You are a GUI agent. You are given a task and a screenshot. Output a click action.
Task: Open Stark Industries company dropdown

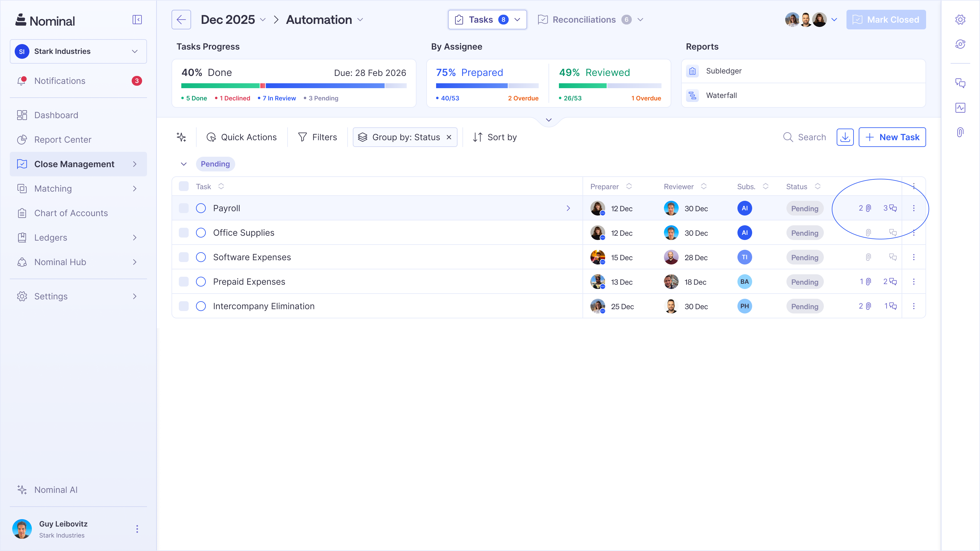(78, 51)
